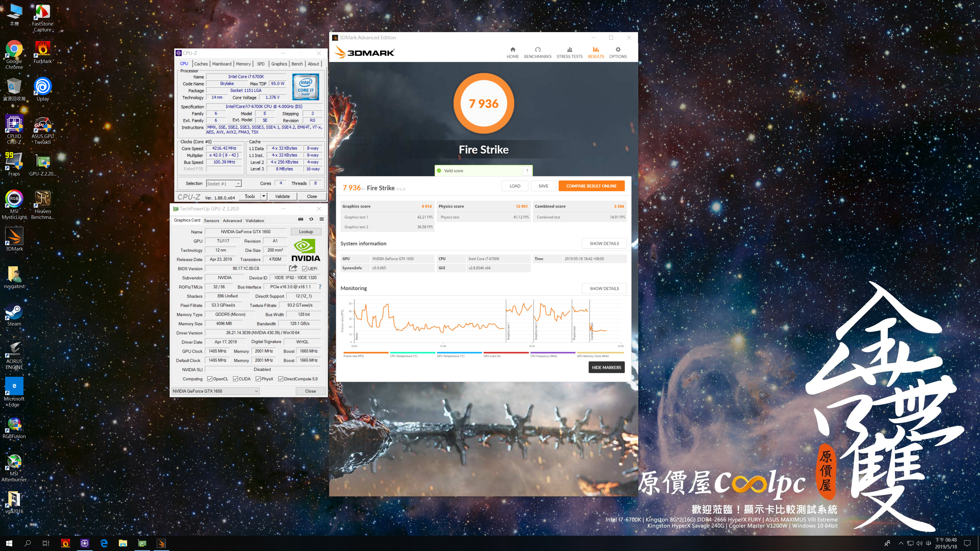Show hidden system tray icons chevron
Viewport: 980px width, 551px height.
click(x=901, y=543)
